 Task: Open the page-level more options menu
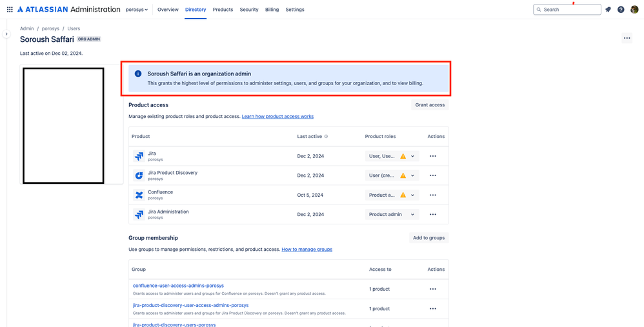click(x=627, y=38)
